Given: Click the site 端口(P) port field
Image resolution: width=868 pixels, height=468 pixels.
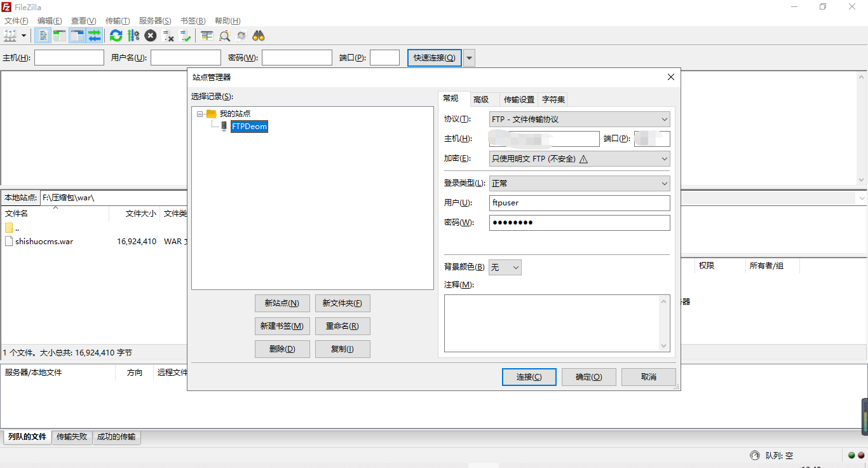Looking at the screenshot, I should [652, 139].
